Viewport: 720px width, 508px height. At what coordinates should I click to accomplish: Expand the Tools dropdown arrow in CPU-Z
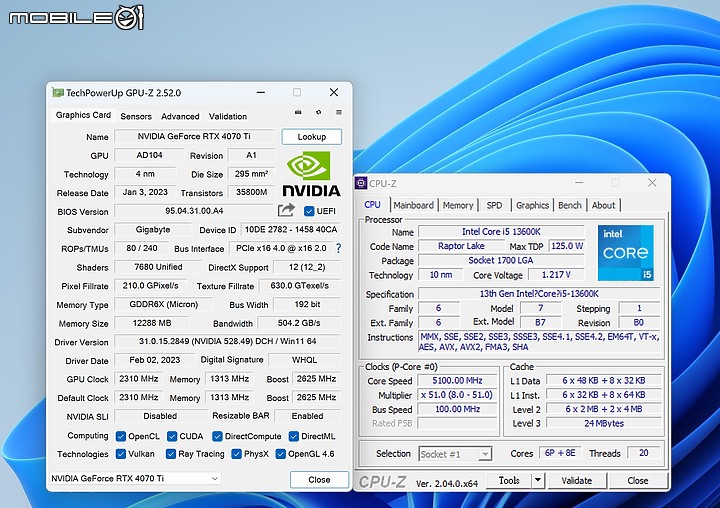[538, 480]
